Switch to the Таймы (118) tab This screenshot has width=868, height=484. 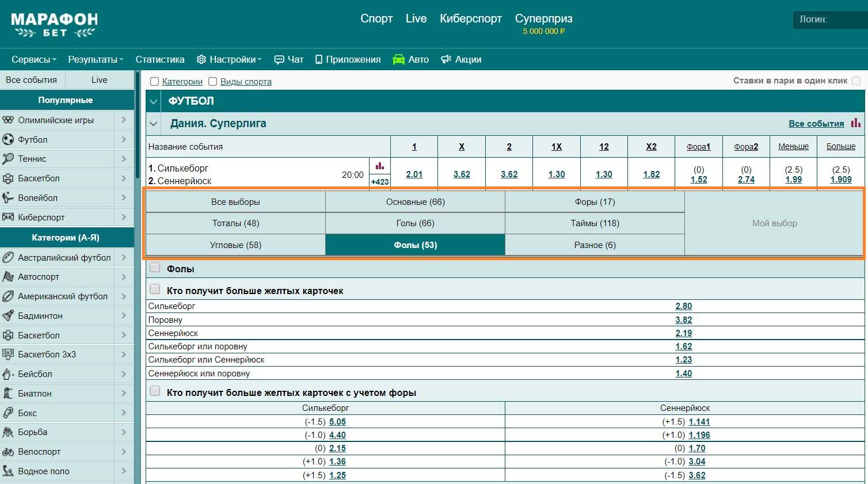tap(595, 223)
